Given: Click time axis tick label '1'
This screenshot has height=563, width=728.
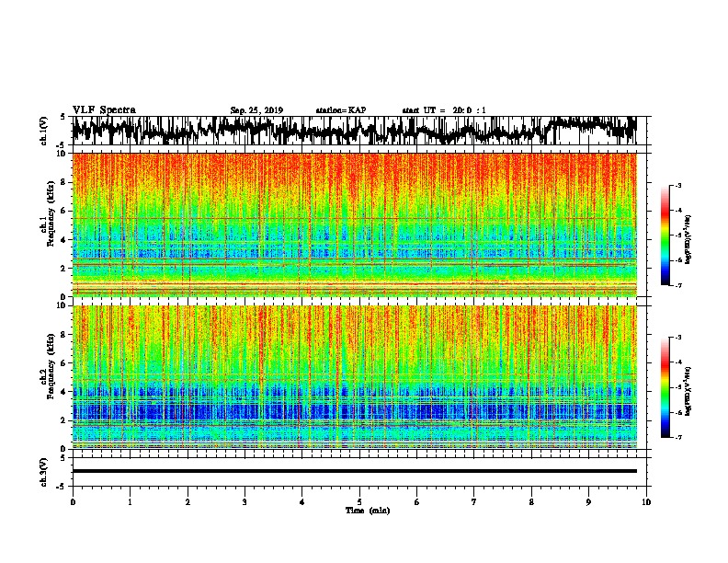Looking at the screenshot, I should click(130, 502).
